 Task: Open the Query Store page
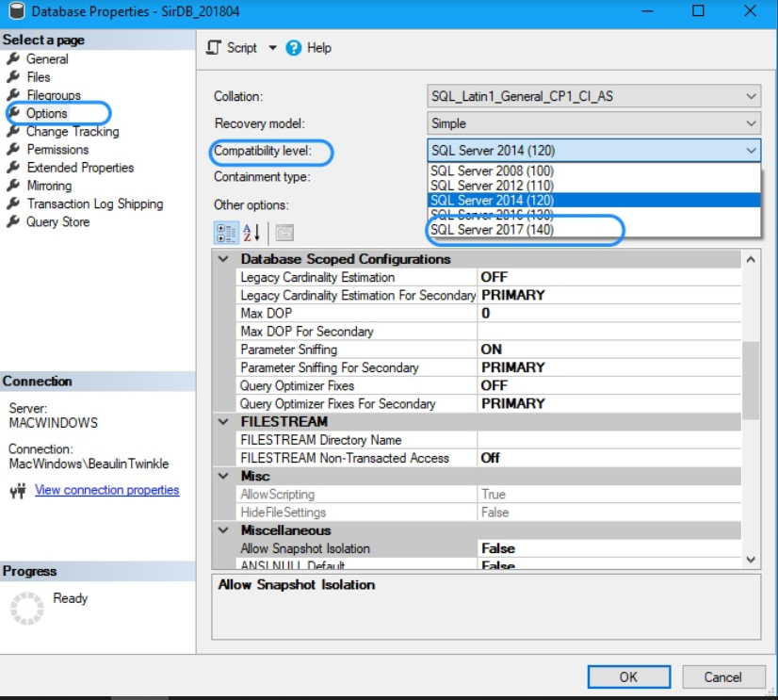point(57,222)
